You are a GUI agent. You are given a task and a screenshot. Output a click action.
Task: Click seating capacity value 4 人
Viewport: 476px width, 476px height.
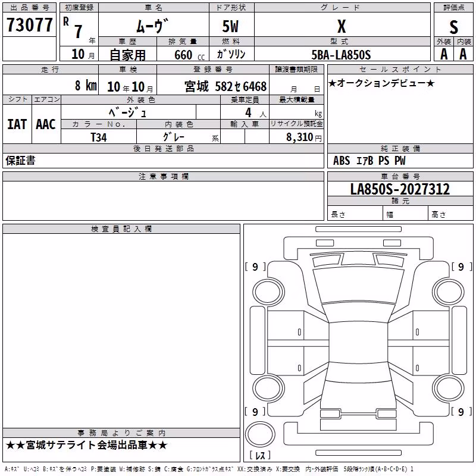pyautogui.click(x=256, y=113)
